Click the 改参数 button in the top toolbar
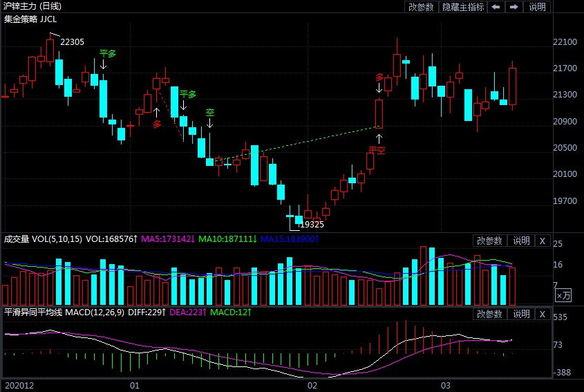The height and width of the screenshot is (392, 584). coord(421,7)
